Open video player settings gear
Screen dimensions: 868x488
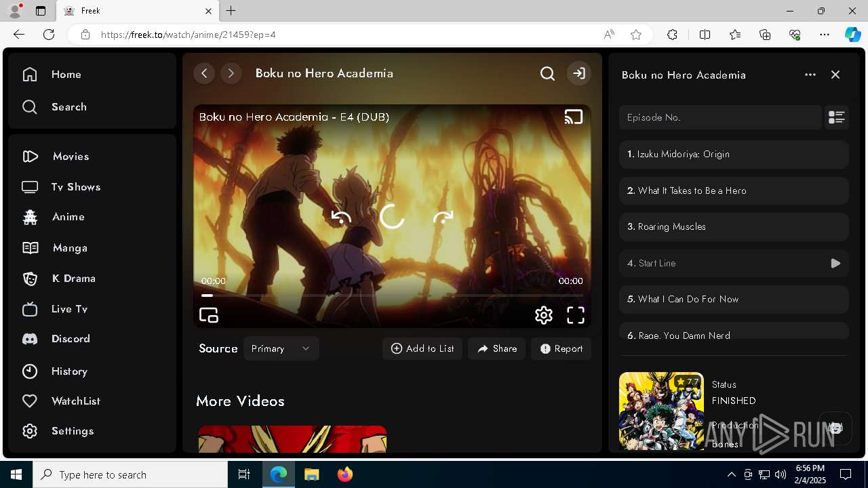543,315
